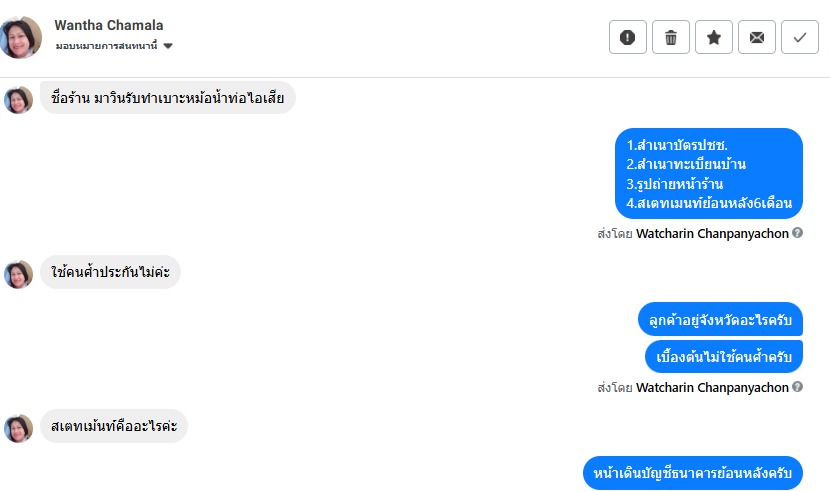Click avatar beside สเตทเม้นท์คืออะไรค่ะ message
The width and height of the screenshot is (830, 491).
coord(19,428)
